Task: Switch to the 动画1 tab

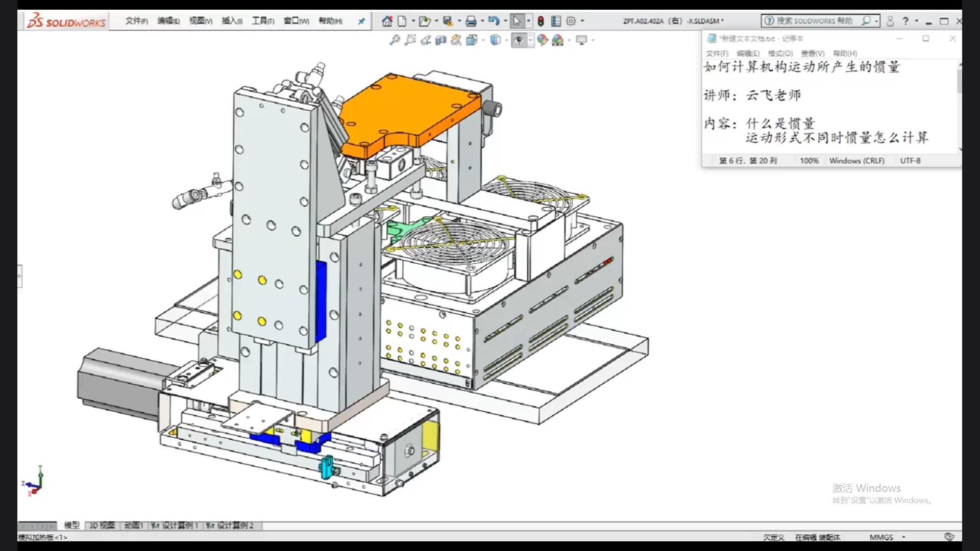Action: coord(134,525)
